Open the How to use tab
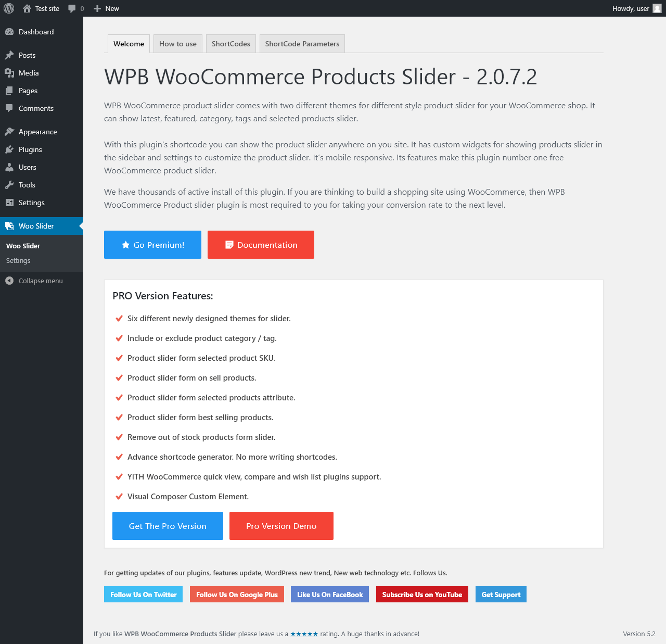This screenshot has height=644, width=666. coord(178,44)
